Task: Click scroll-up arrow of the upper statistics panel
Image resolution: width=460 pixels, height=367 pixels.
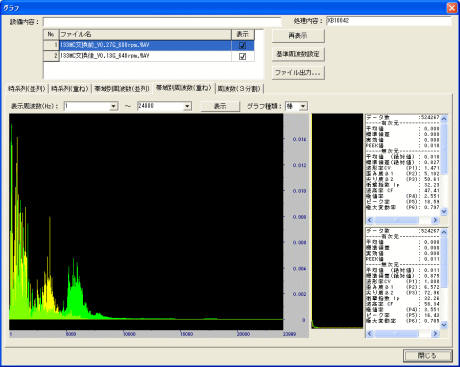Action: coord(444,118)
